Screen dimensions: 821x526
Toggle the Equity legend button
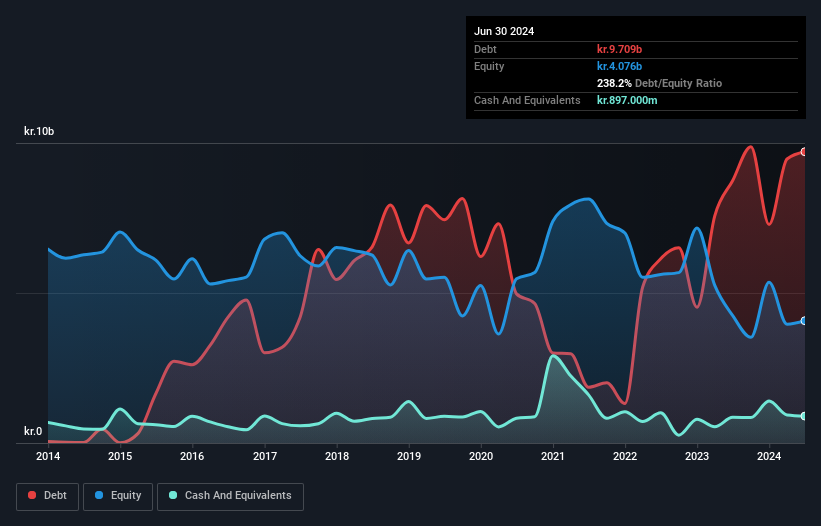[118, 496]
